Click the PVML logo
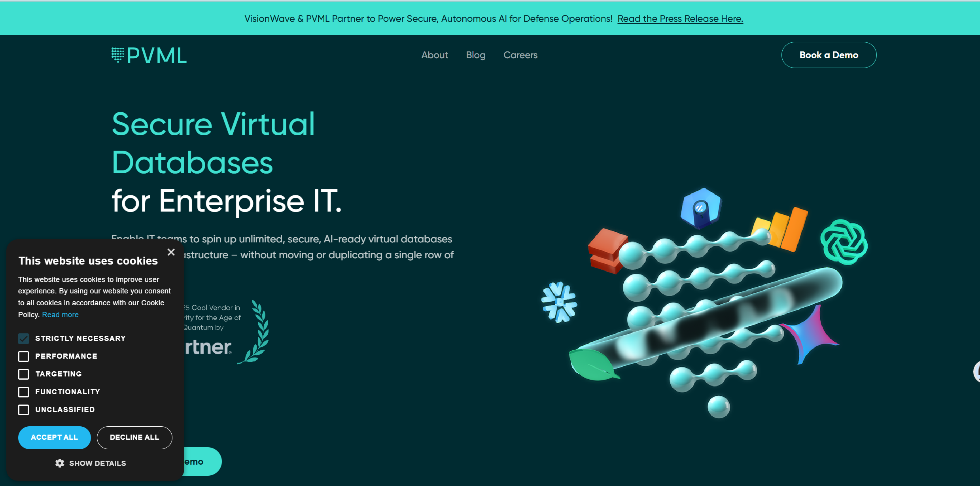This screenshot has width=980, height=486. (x=149, y=55)
